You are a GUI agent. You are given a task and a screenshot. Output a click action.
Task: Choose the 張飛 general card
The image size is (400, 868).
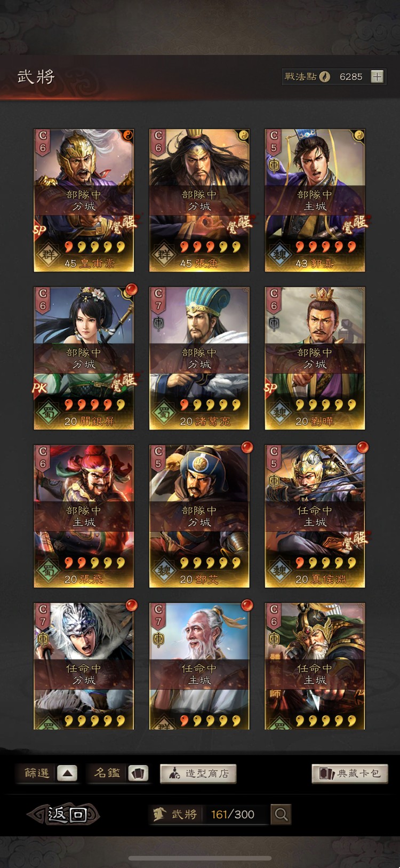84,516
